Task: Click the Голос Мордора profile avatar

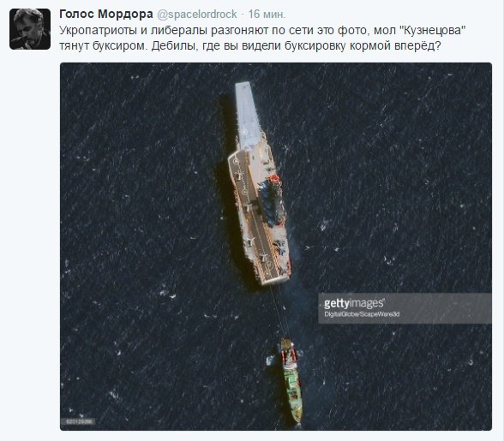Action: [30, 29]
